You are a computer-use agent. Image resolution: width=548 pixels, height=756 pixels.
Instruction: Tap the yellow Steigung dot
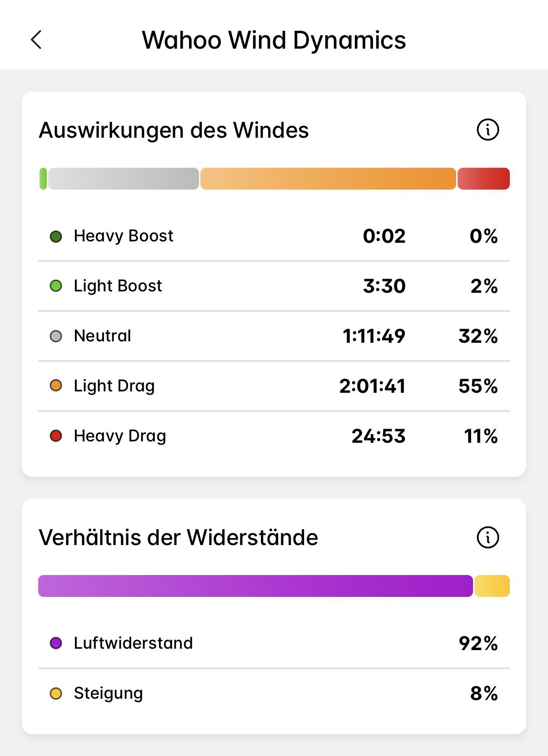tap(56, 693)
